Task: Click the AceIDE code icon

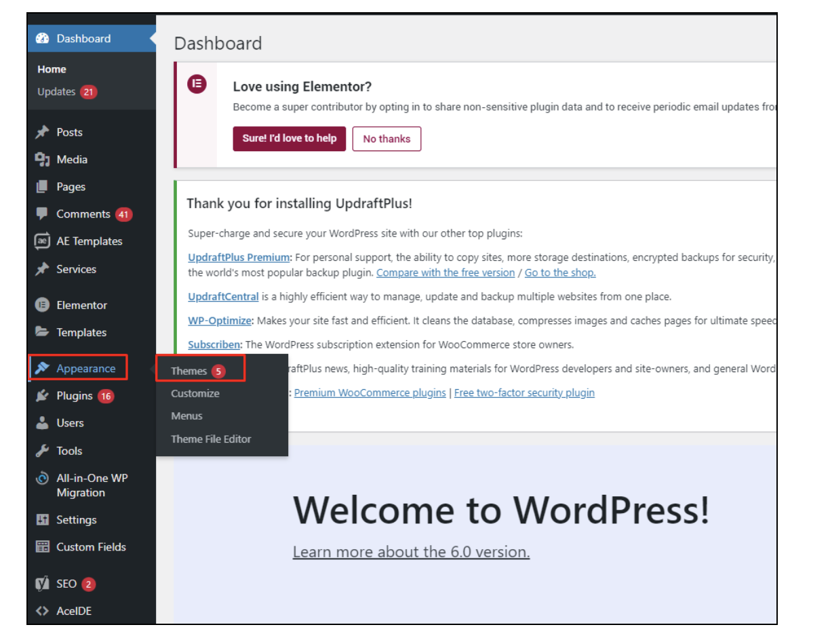Action: 41,611
